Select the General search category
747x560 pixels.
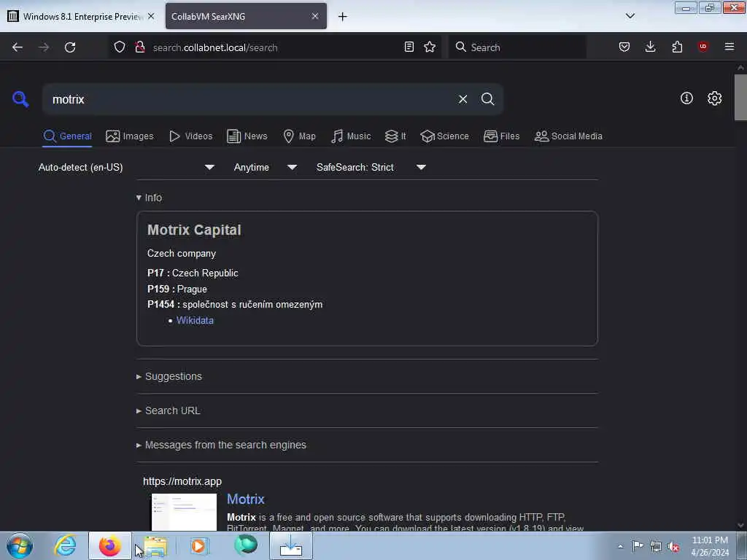pyautogui.click(x=67, y=136)
